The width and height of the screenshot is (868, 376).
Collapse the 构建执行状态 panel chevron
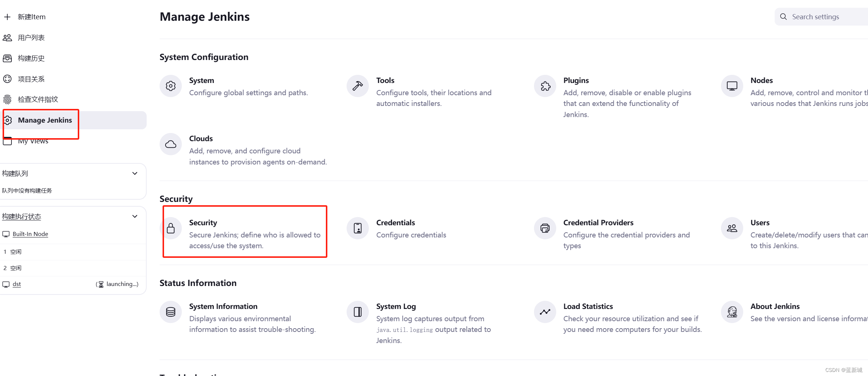pos(135,216)
